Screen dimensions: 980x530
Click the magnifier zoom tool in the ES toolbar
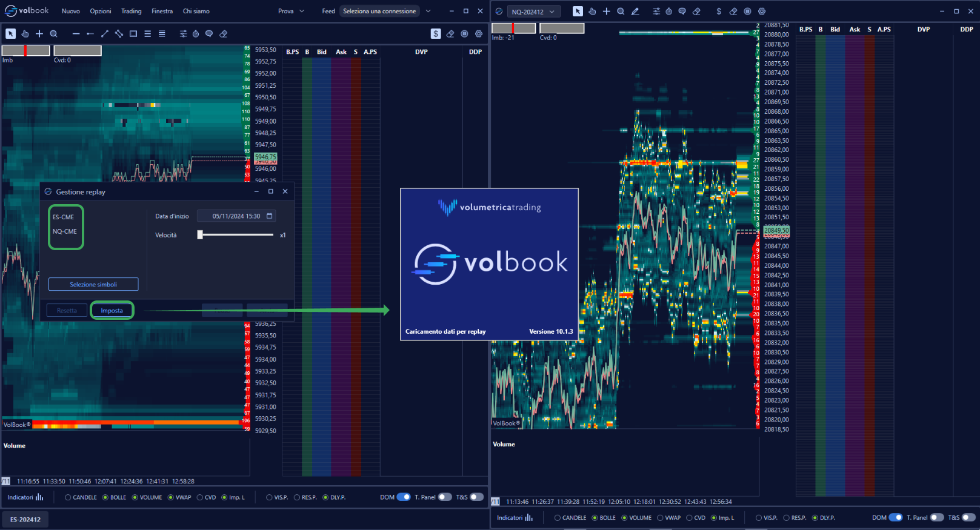53,34
